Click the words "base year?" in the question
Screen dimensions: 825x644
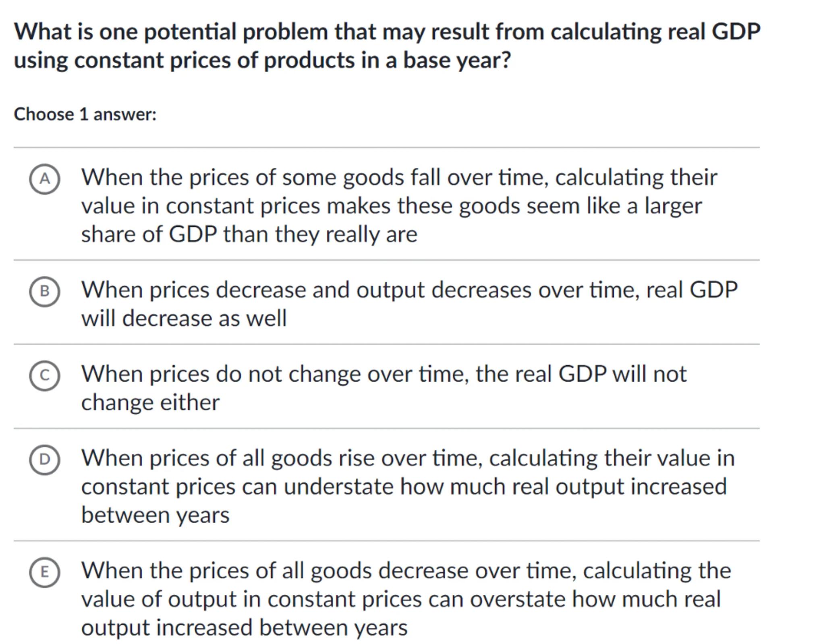pos(457,60)
